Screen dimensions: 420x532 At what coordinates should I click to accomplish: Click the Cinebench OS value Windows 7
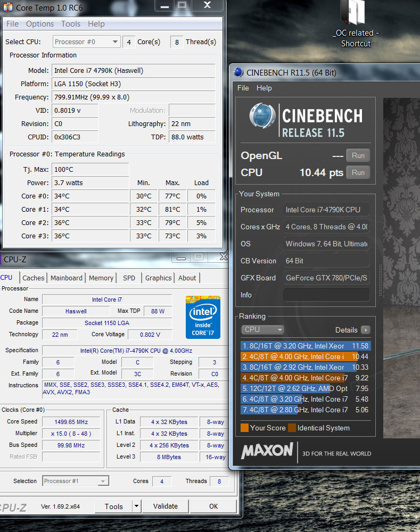point(326,244)
